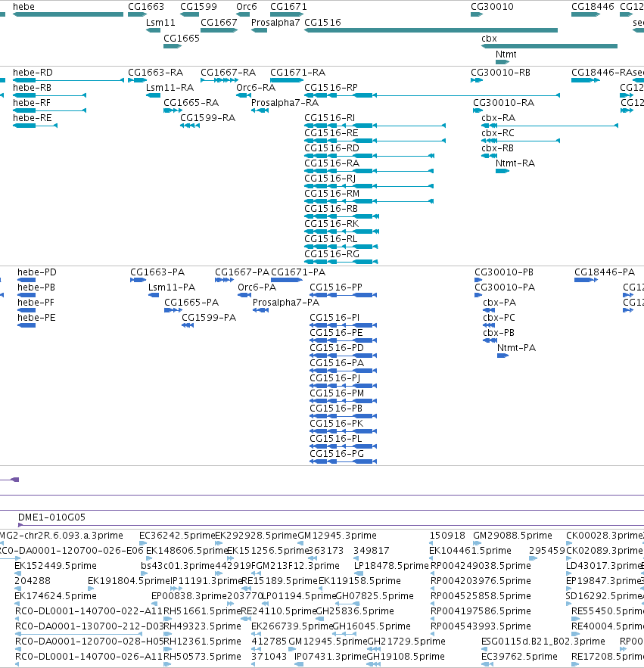Select the cbx-RC transcript label
The width and height of the screenshot is (644, 668).
(x=498, y=133)
